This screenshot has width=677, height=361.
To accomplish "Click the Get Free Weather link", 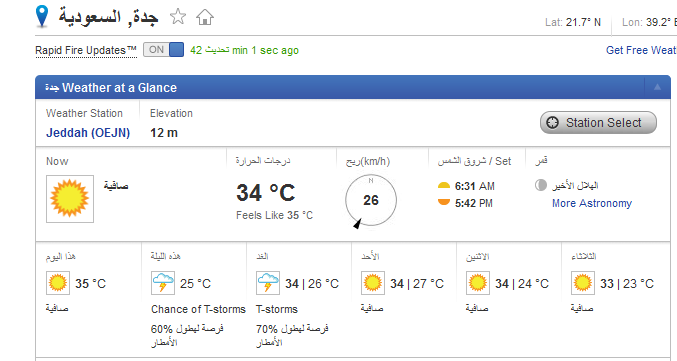I will pyautogui.click(x=641, y=50).
